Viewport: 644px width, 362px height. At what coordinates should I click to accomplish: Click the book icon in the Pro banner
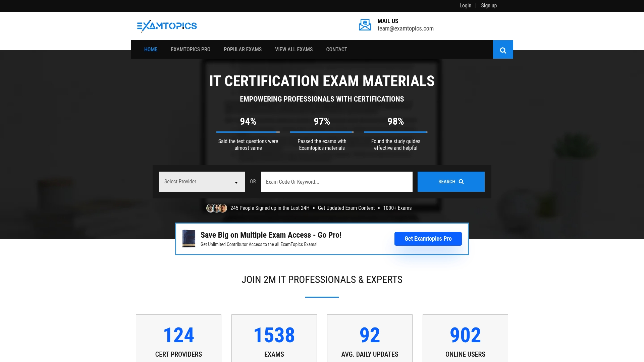pyautogui.click(x=189, y=239)
